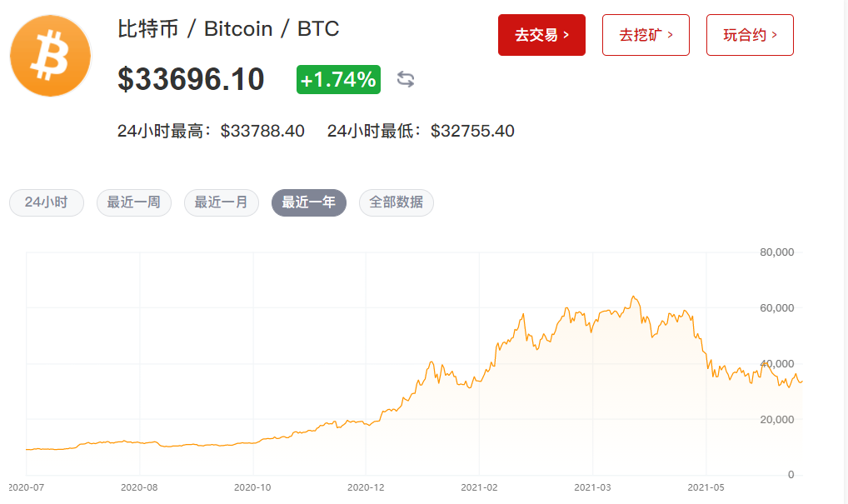Image resolution: width=848 pixels, height=504 pixels.
Task: Click the orange Bitcoin logo icon
Action: pos(50,56)
